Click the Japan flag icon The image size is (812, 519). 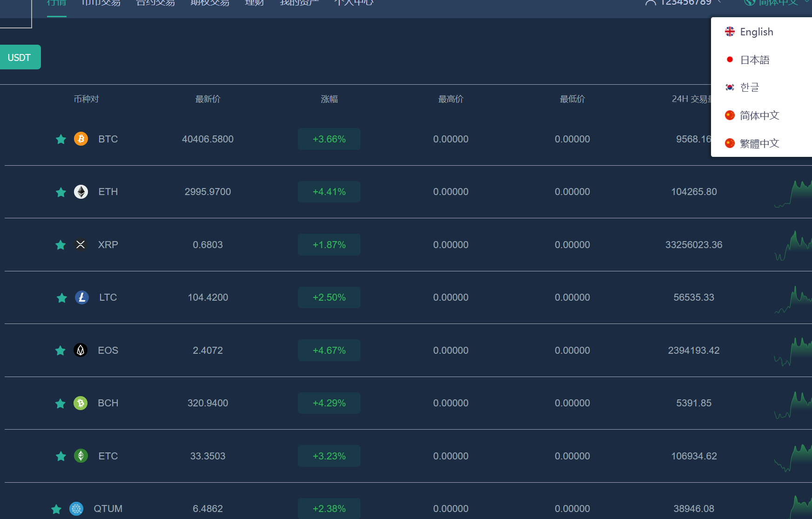tap(730, 60)
